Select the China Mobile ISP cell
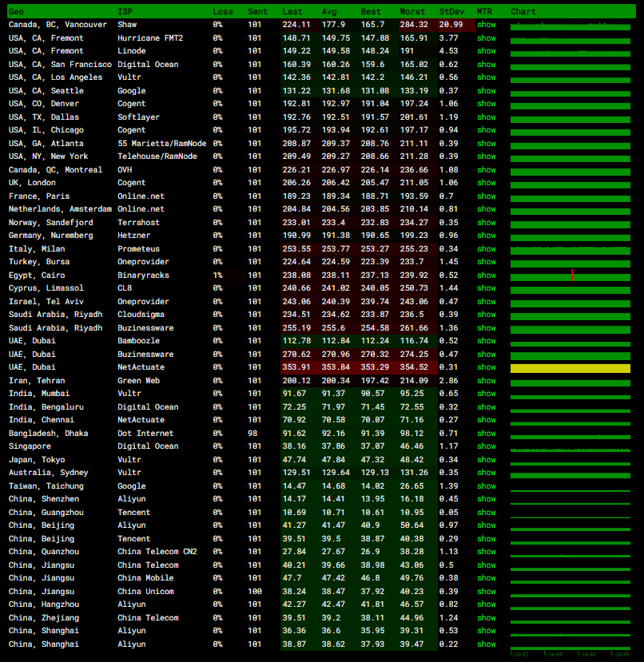The width and height of the screenshot is (644, 662). 145,577
